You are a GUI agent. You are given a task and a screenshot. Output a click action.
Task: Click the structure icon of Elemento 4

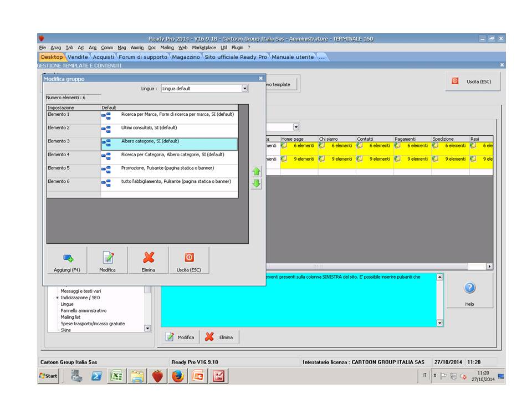tap(106, 156)
